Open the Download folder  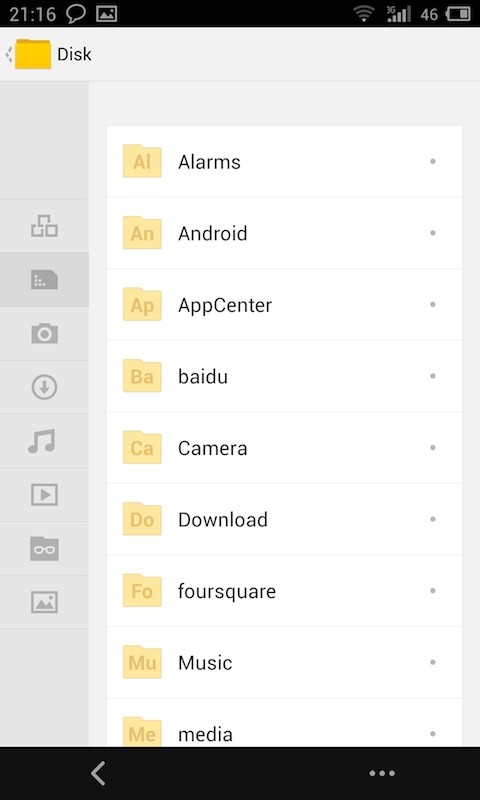click(x=284, y=519)
